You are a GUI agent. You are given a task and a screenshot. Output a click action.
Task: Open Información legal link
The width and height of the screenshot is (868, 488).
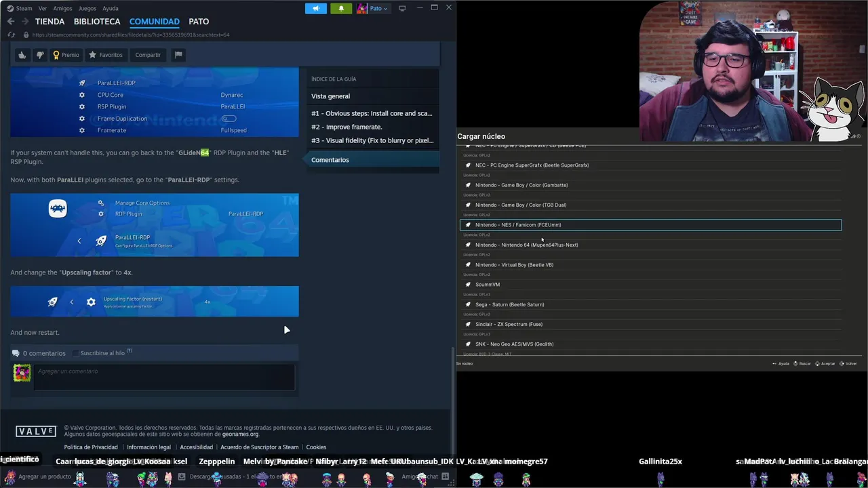[x=149, y=447]
